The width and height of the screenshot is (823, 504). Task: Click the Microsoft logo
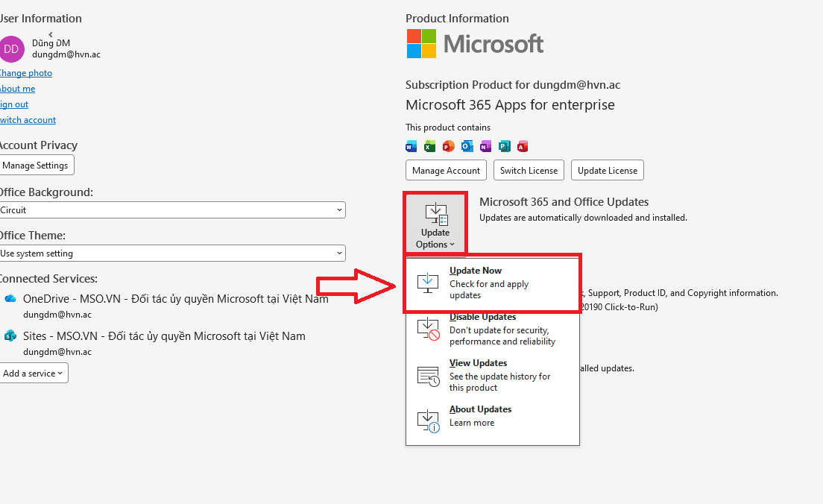[475, 43]
